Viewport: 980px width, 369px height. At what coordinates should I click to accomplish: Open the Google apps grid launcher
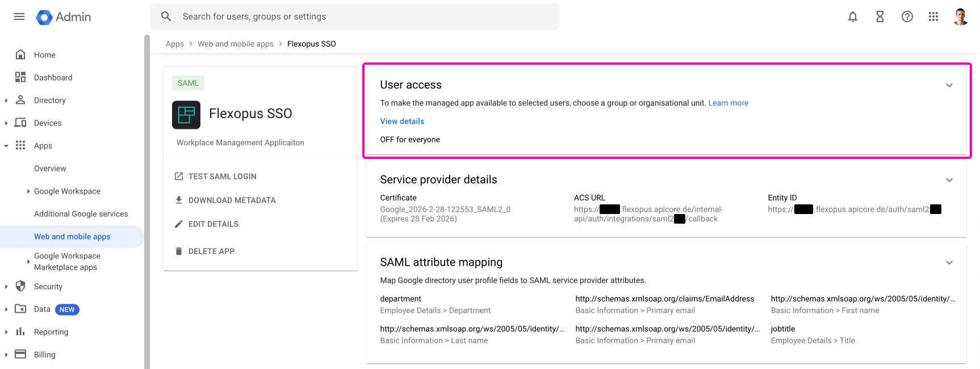point(933,16)
